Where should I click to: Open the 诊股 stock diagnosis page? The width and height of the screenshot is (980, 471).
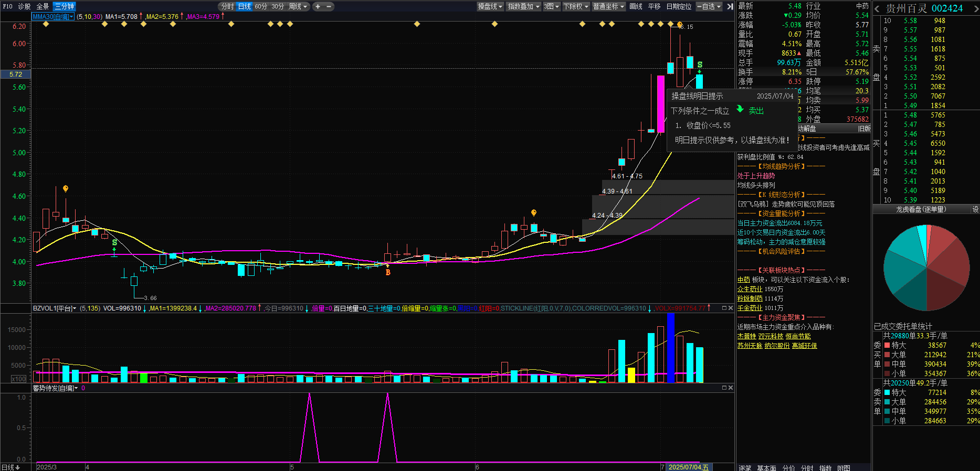(x=25, y=6)
